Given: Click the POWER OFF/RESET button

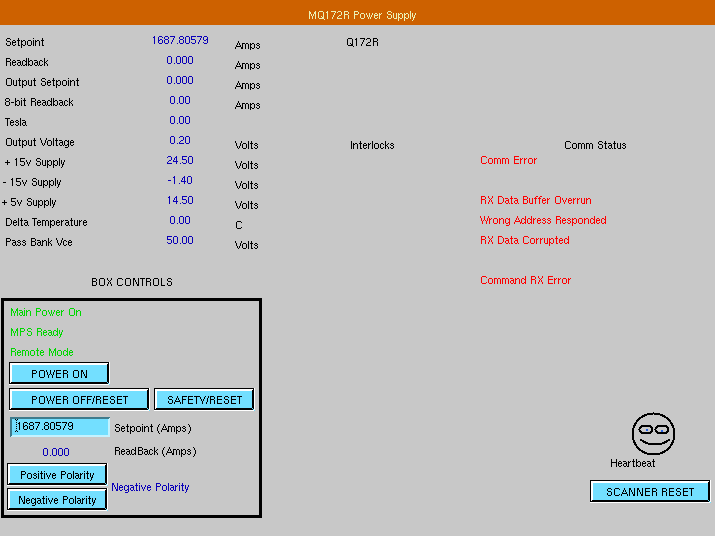Looking at the screenshot, I should (x=79, y=400).
